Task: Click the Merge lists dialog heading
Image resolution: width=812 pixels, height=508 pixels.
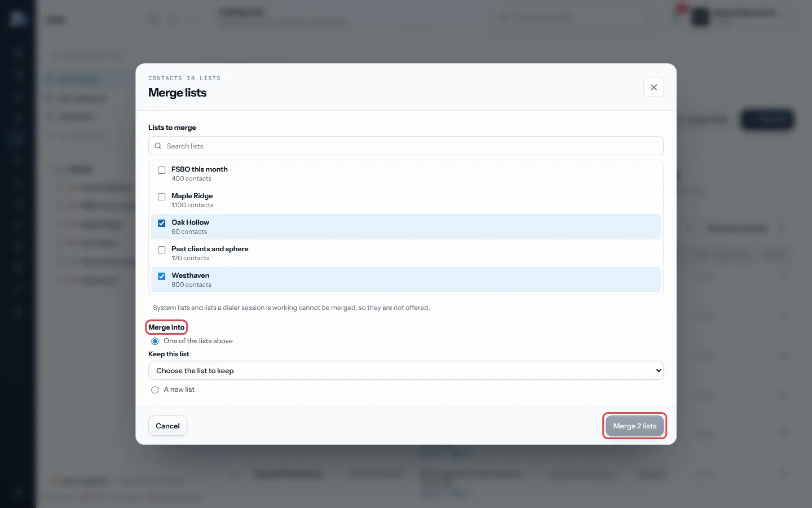Action: click(178, 93)
